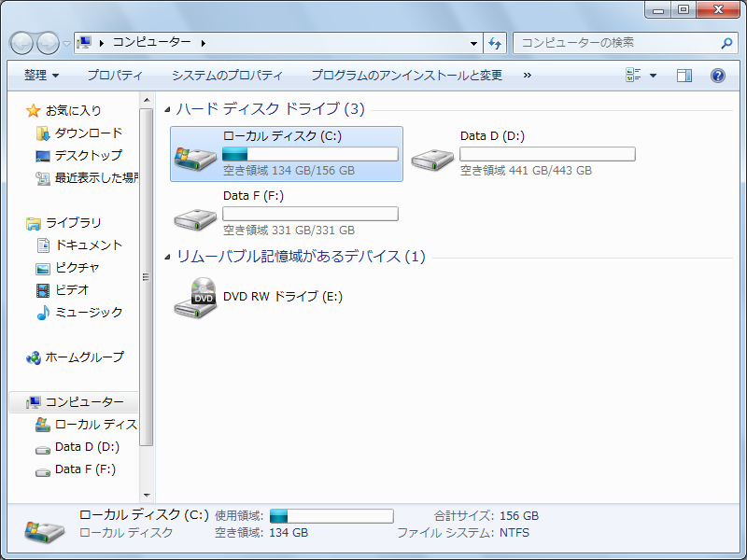747x560 pixels.
Task: Click the star icon next to お気に入り
Action: [33, 110]
